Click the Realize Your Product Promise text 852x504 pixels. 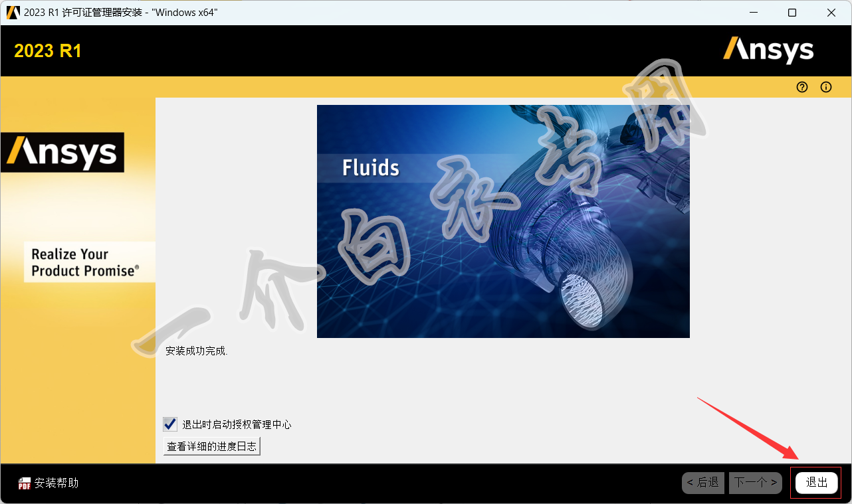(x=86, y=262)
